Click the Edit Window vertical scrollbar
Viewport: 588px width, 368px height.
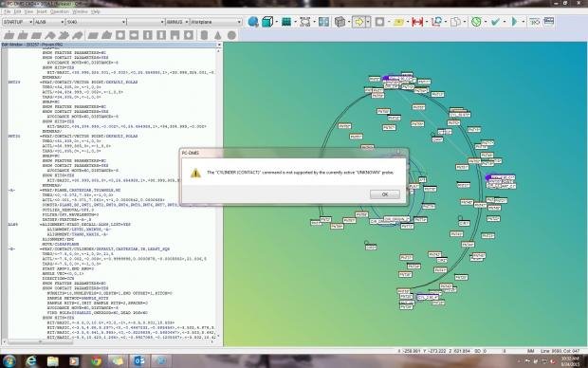click(219, 193)
